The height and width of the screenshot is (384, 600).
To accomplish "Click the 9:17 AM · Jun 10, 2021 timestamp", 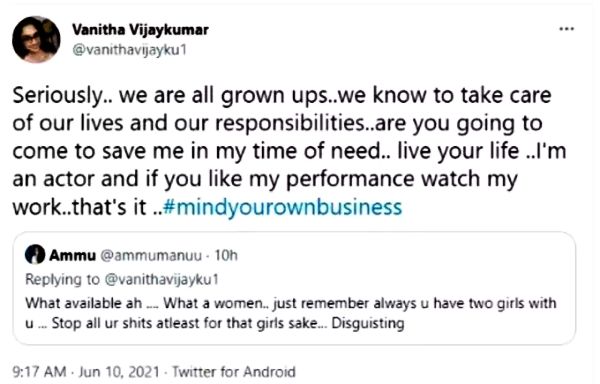I will coord(86,372).
